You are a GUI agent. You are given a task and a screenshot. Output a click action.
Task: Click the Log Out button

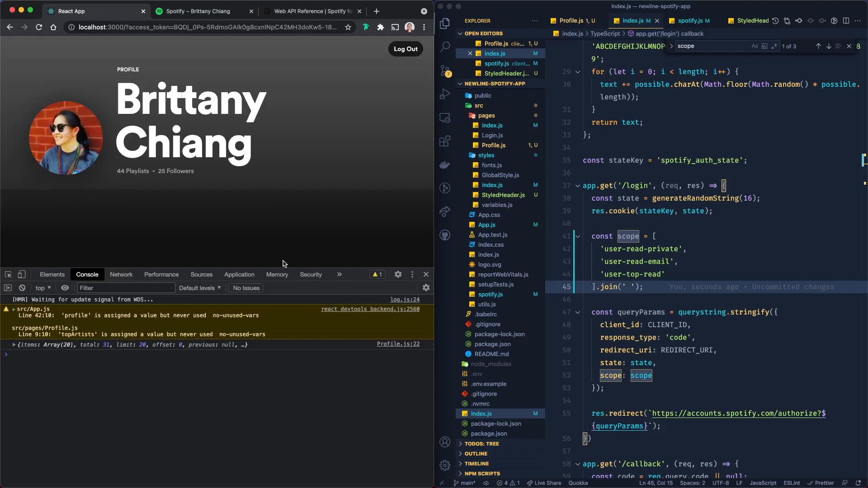pos(406,49)
